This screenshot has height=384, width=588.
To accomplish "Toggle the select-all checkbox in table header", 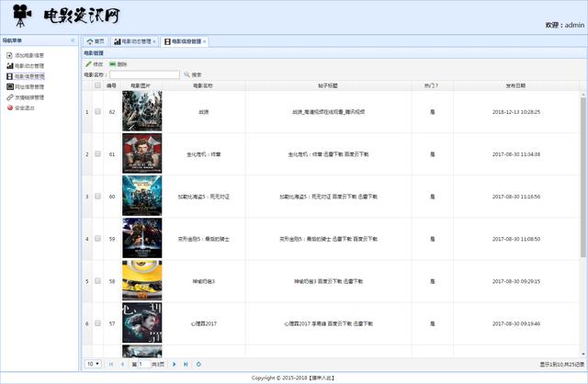I will [x=98, y=85].
